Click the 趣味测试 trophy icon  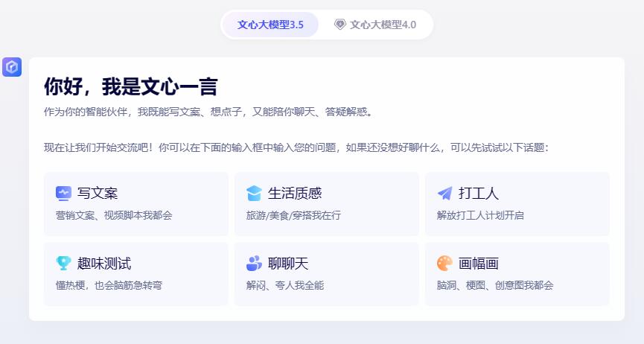(x=63, y=264)
